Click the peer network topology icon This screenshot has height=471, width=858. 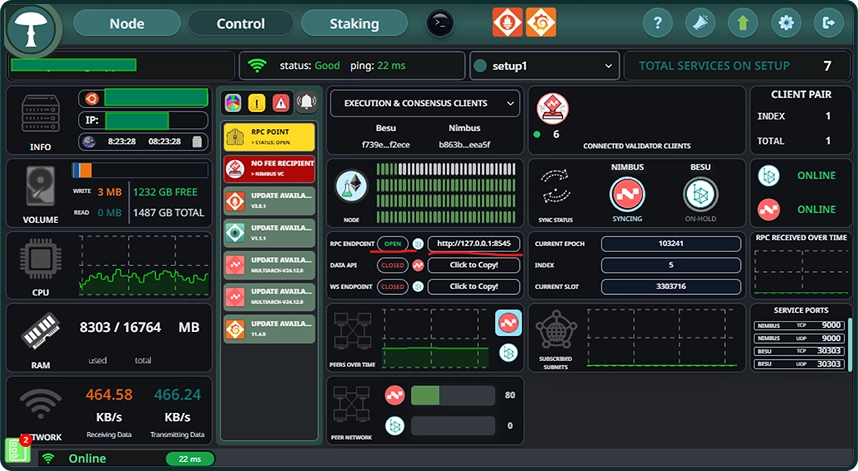tap(351, 405)
